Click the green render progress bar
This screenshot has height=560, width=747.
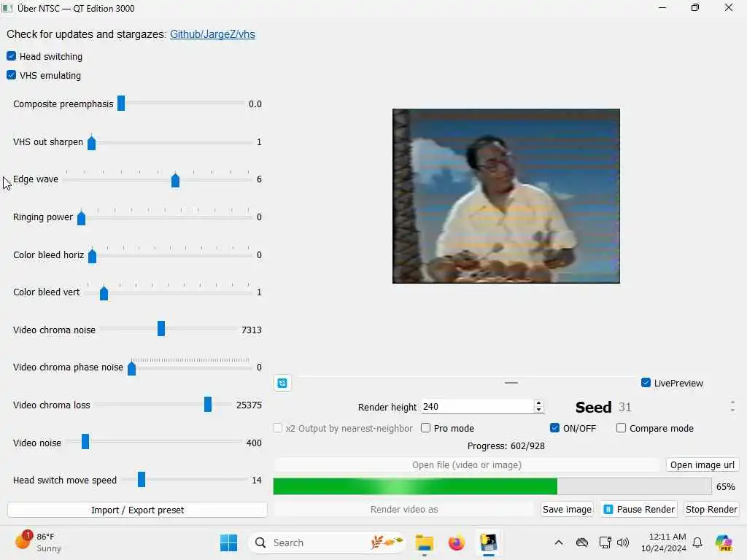[x=492, y=486]
